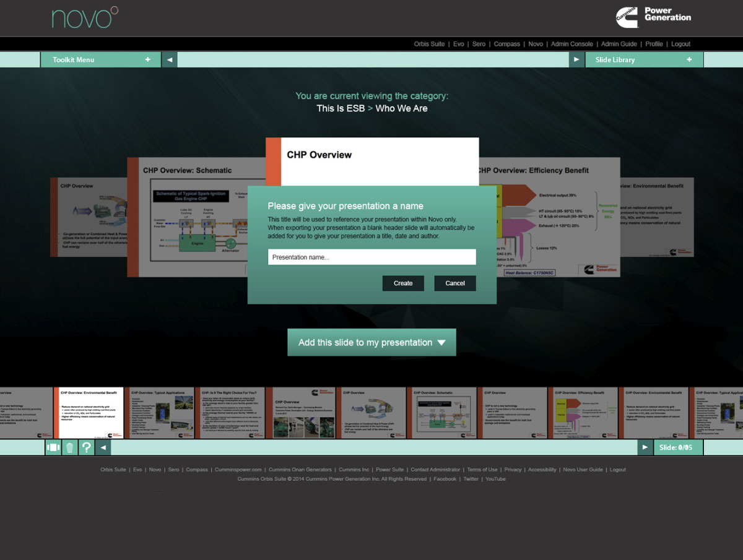This screenshot has height=560, width=743.
Task: Click the Toolkit Menu plus icon
Action: [x=148, y=60]
